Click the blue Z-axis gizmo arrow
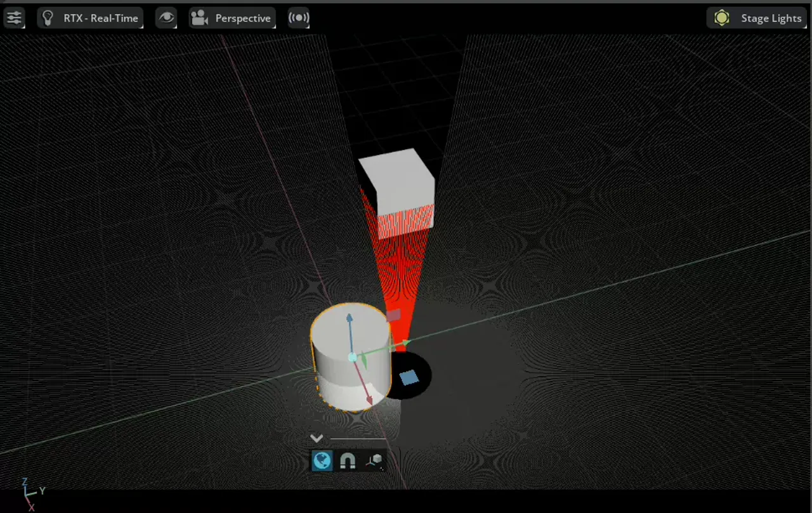Image resolution: width=812 pixels, height=513 pixels. (349, 318)
